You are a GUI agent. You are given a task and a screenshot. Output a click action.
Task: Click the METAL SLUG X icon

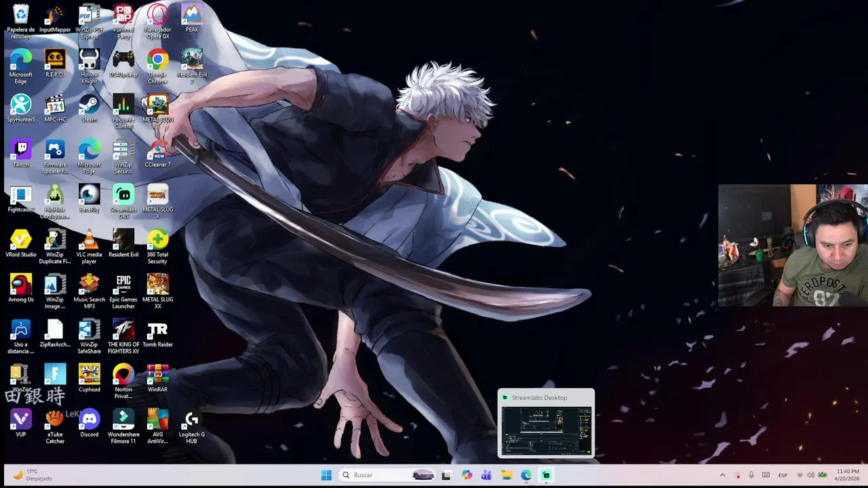pos(157,201)
